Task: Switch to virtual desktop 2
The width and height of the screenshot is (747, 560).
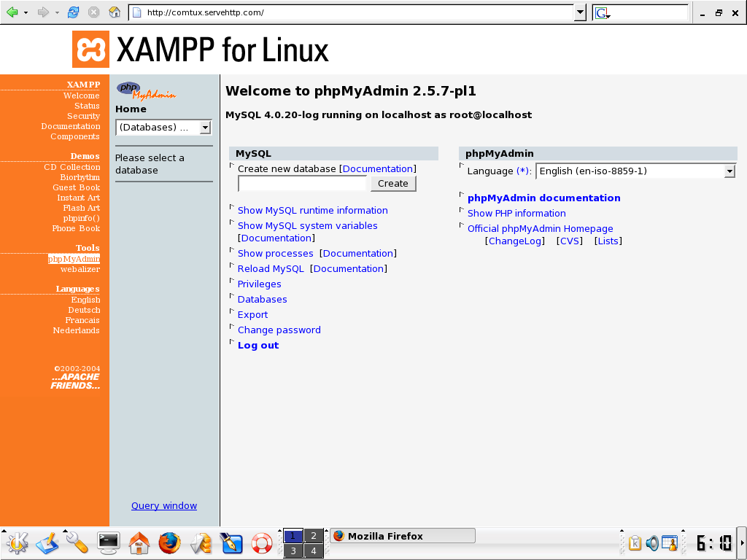Action: [314, 536]
